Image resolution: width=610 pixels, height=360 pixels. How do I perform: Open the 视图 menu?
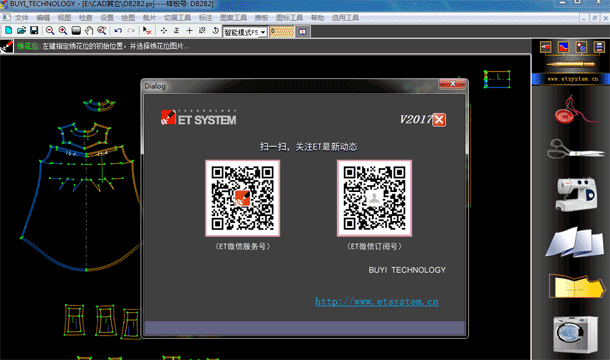coord(64,18)
